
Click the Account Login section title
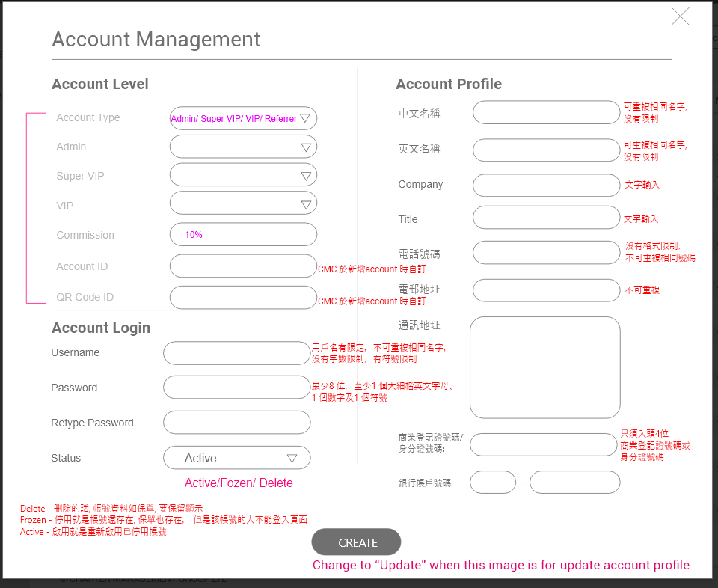101,328
